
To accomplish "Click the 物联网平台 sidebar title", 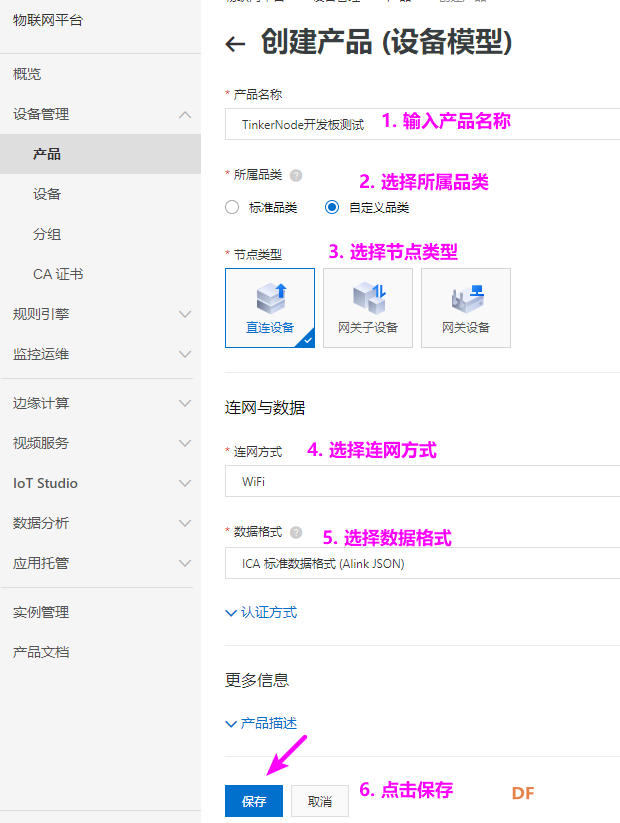I will tap(48, 20).
